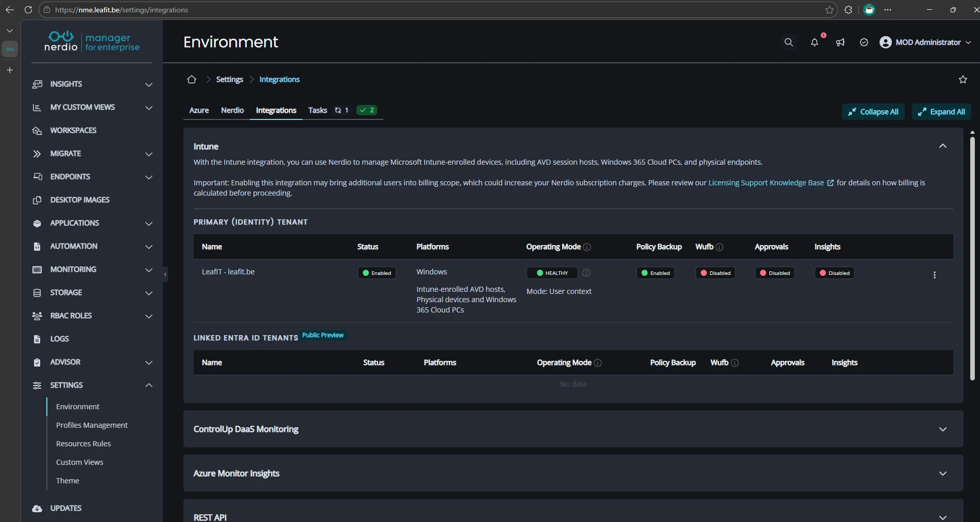Screen dimensions: 980x522
Task: Click the announcements megaphone icon
Action: 840,43
